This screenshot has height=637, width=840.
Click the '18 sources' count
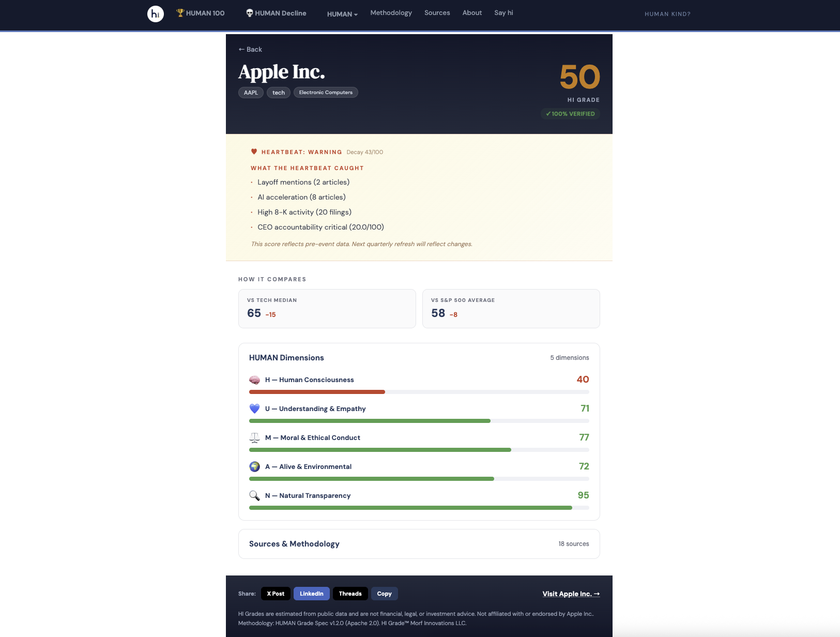pyautogui.click(x=574, y=544)
